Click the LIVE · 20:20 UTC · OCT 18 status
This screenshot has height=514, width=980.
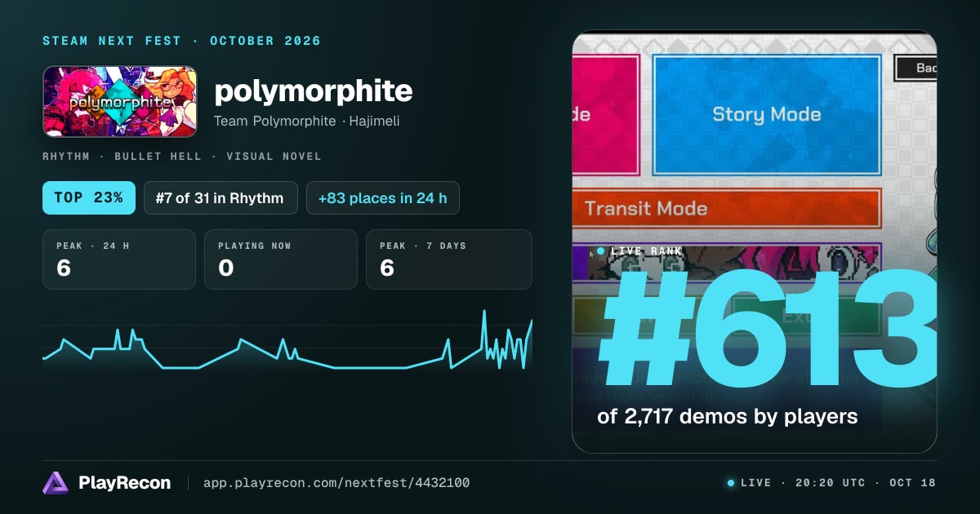[x=838, y=483]
